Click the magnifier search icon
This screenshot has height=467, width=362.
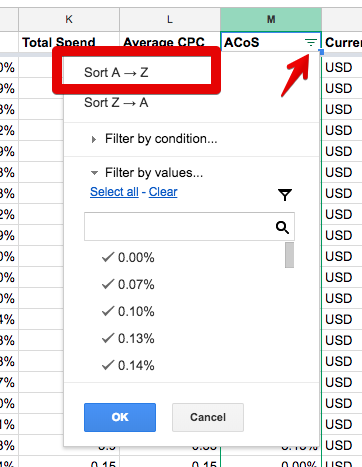coord(282,227)
